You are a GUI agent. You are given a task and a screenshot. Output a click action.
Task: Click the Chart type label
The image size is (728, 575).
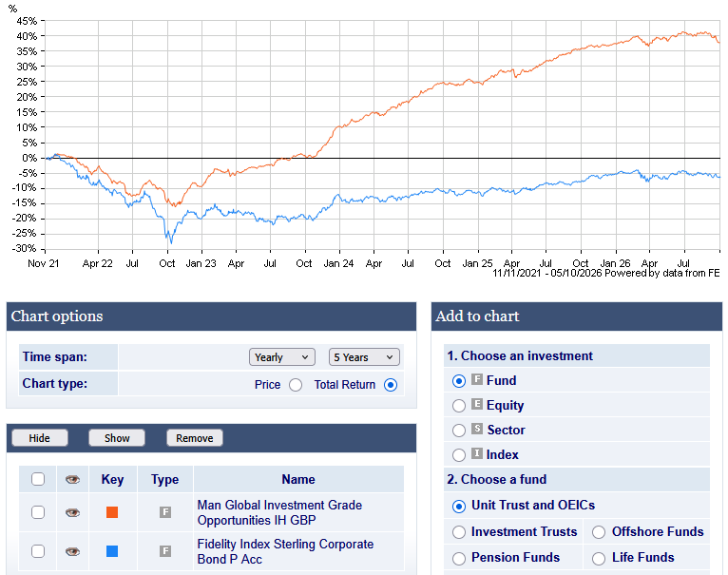tap(55, 384)
